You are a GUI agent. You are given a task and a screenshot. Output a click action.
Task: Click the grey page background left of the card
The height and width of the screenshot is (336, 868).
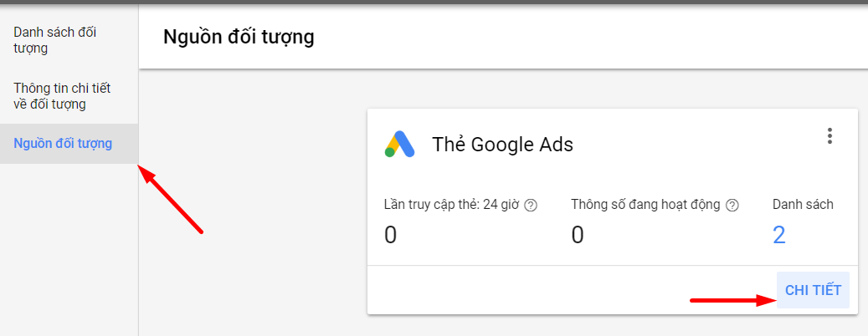251,209
